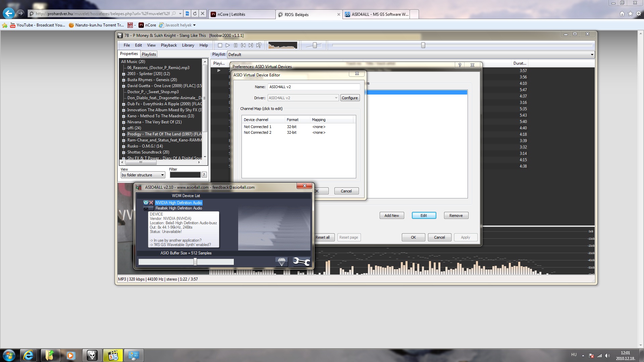The height and width of the screenshot is (362, 644).
Task: Launch Internet Explorer from taskbar
Action: click(29, 355)
